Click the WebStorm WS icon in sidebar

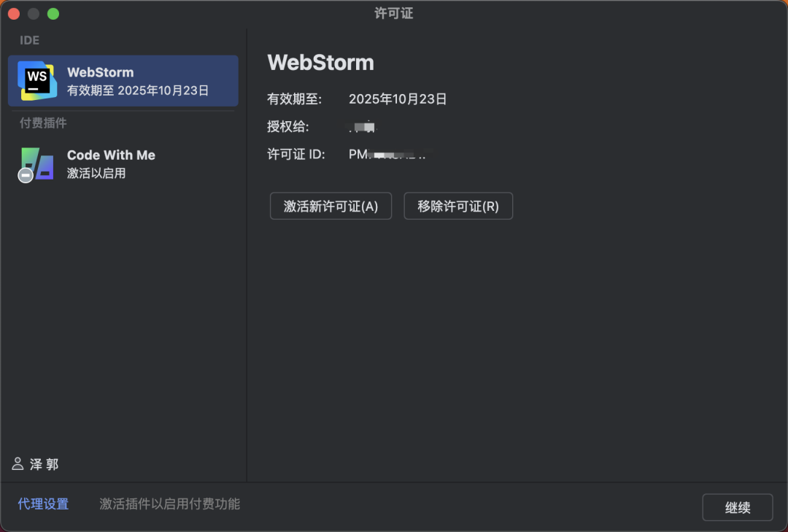tap(36, 82)
